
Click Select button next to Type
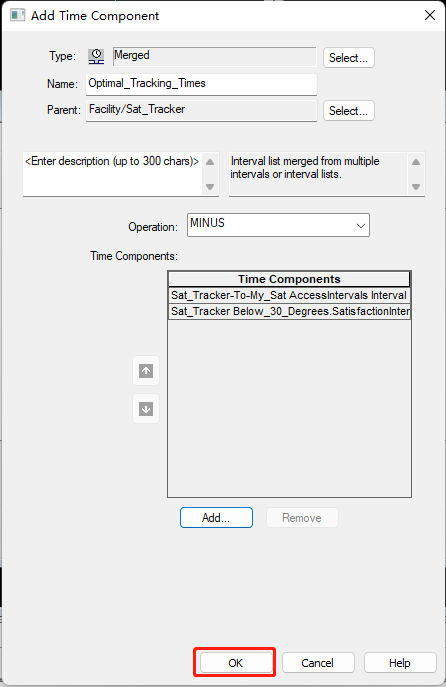pyautogui.click(x=349, y=58)
